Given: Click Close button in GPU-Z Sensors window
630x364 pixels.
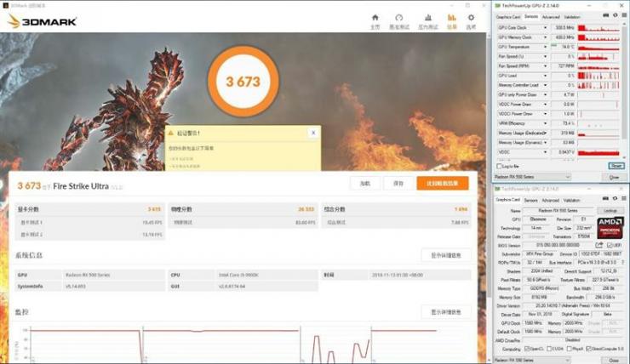Looking at the screenshot, I should coord(614,177).
